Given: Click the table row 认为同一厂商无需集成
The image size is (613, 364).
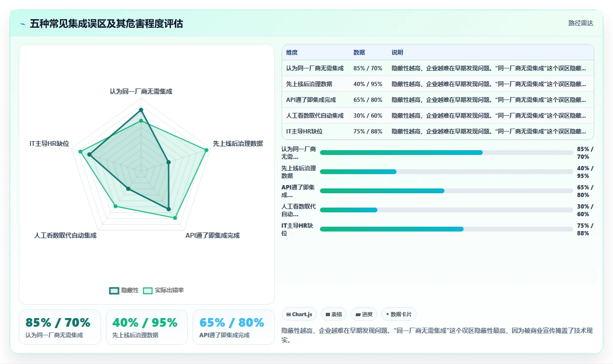Looking at the screenshot, I should point(438,68).
